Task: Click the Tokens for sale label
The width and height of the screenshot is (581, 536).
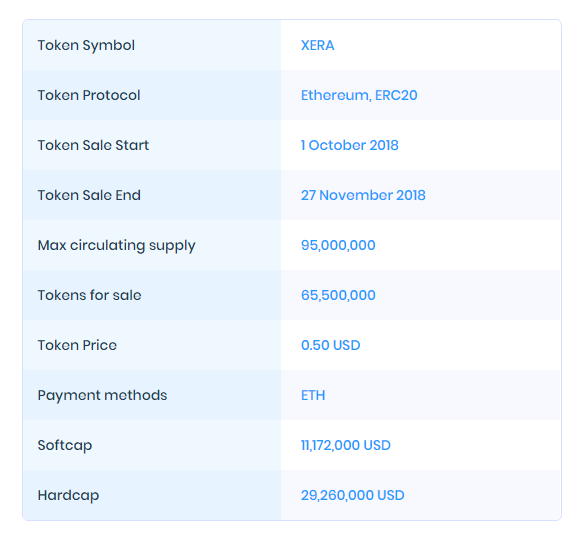Action: (89, 295)
